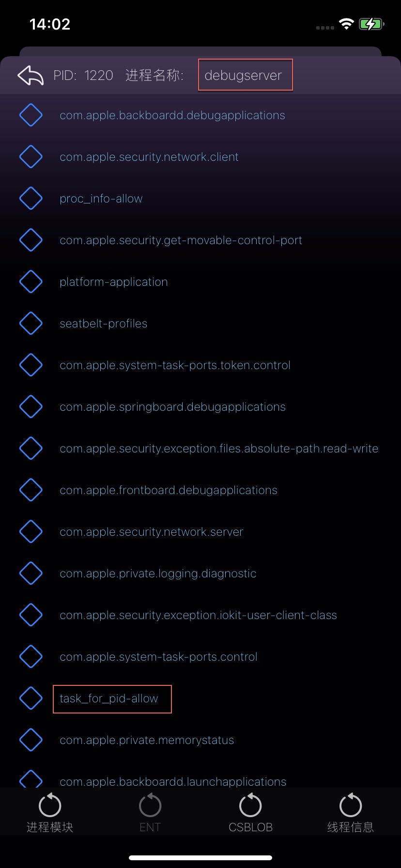Tap com.apple.springboard.debugapplications entry

coord(172,407)
